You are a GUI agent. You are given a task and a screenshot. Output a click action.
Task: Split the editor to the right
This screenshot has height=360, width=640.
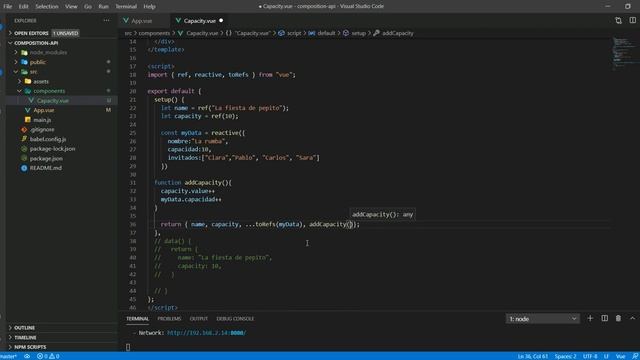point(632,20)
